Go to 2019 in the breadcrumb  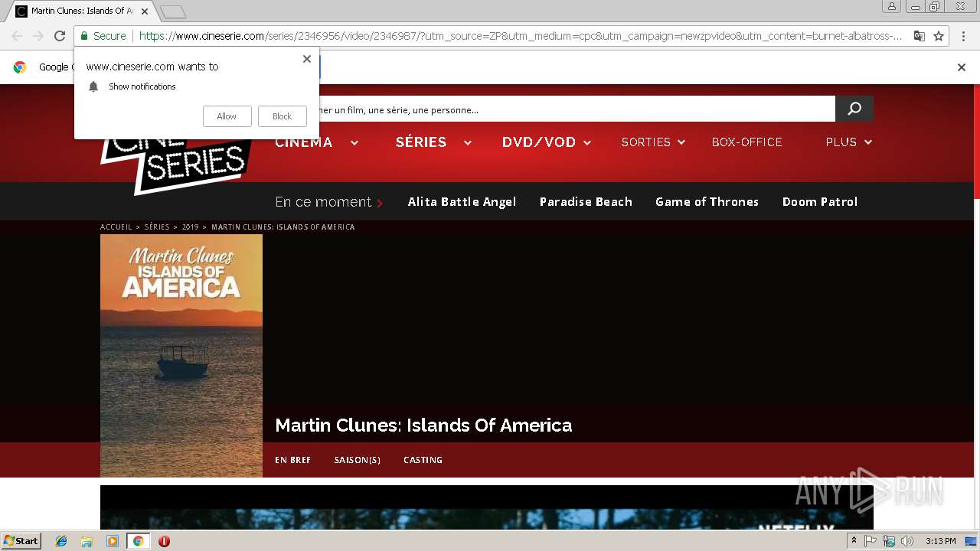190,227
